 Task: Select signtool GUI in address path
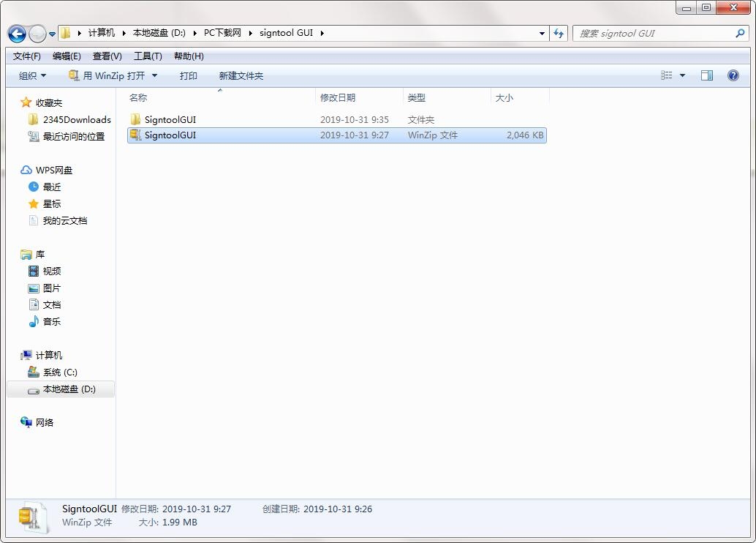click(x=286, y=33)
